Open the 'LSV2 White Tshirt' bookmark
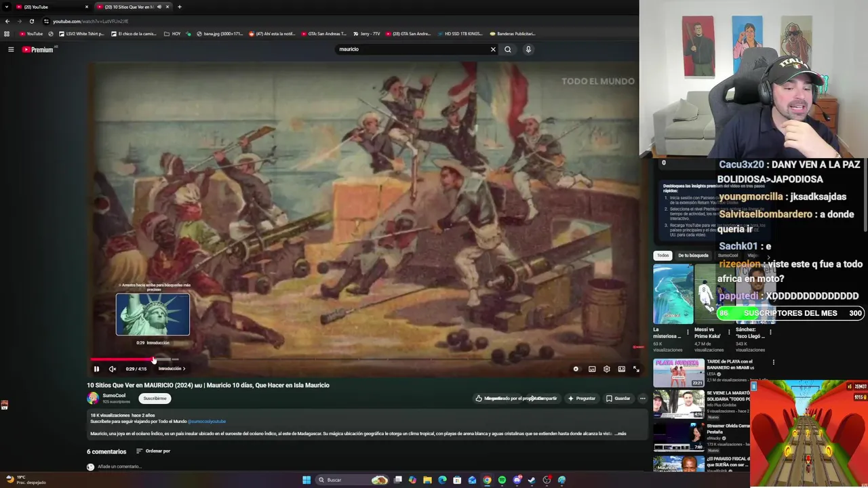The width and height of the screenshot is (868, 488). point(81,34)
